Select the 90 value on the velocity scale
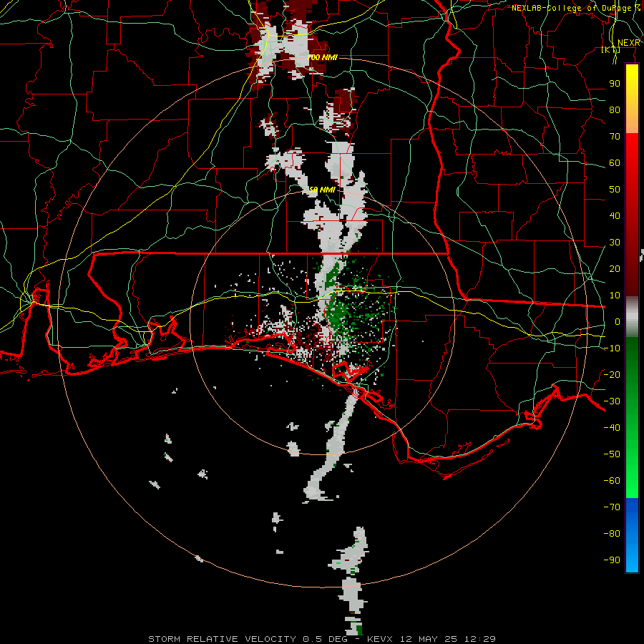644x644 pixels. tap(615, 84)
